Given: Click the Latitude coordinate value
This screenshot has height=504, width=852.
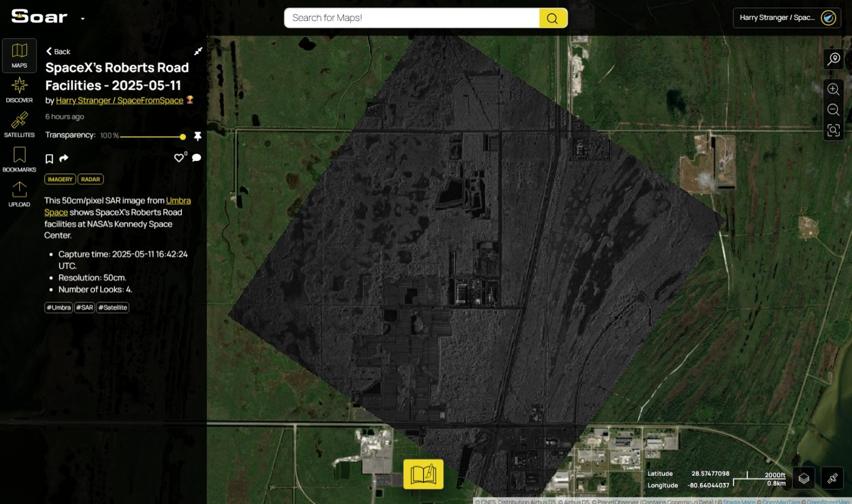Looking at the screenshot, I should pos(710,474).
